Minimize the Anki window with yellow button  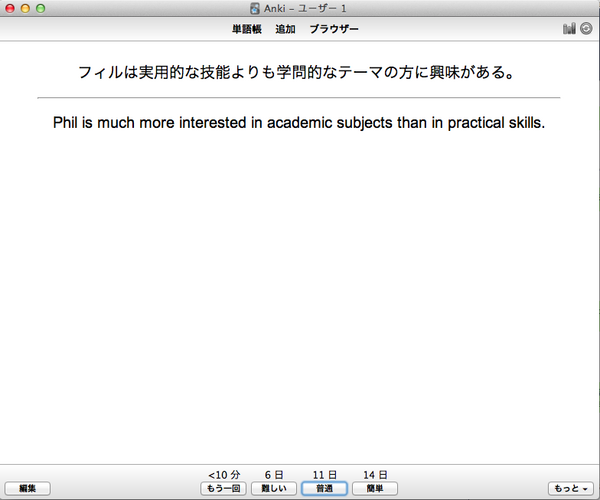tap(25, 8)
